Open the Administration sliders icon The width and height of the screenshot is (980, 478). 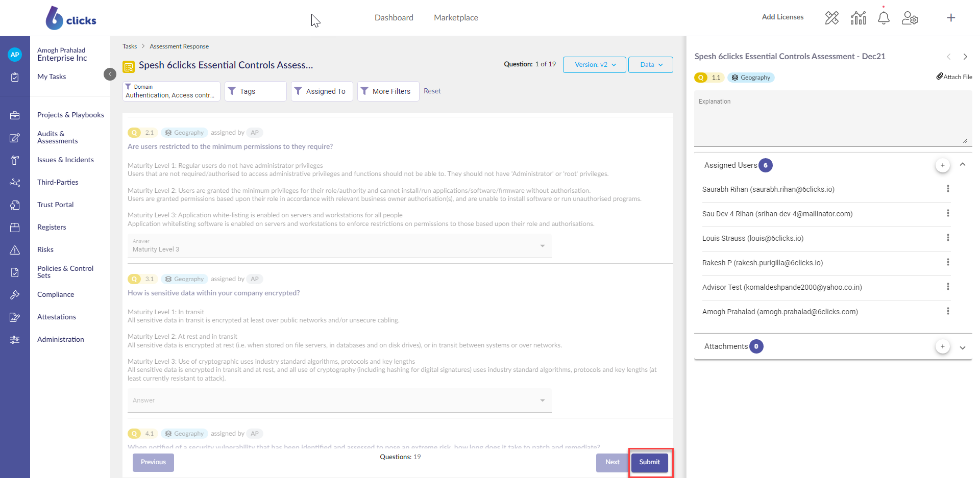[x=15, y=340]
